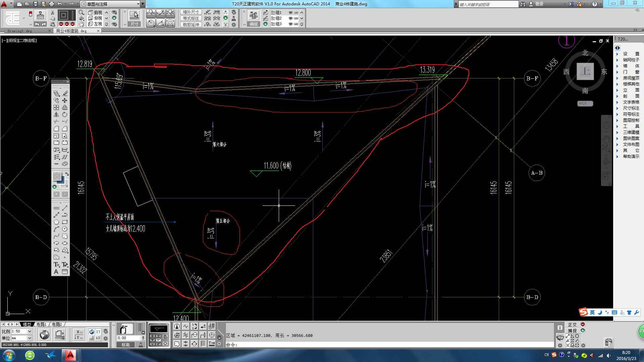Click the Cut scissors icon
The width and height of the screenshot is (644, 362).
52,12
